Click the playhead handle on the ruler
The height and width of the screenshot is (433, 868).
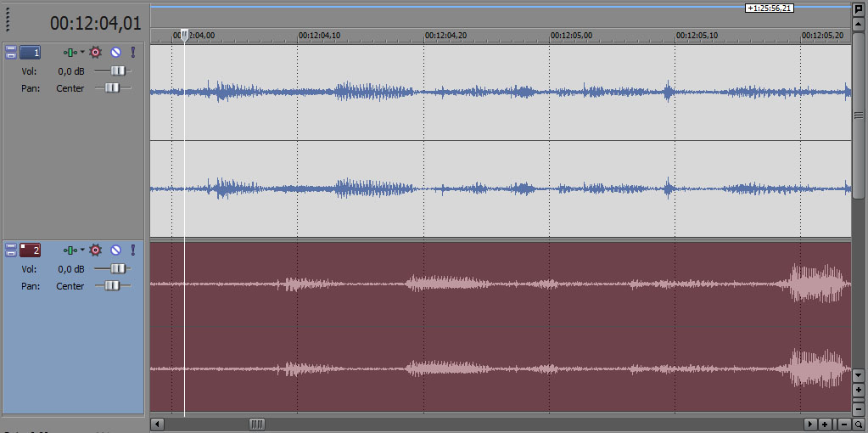click(185, 36)
